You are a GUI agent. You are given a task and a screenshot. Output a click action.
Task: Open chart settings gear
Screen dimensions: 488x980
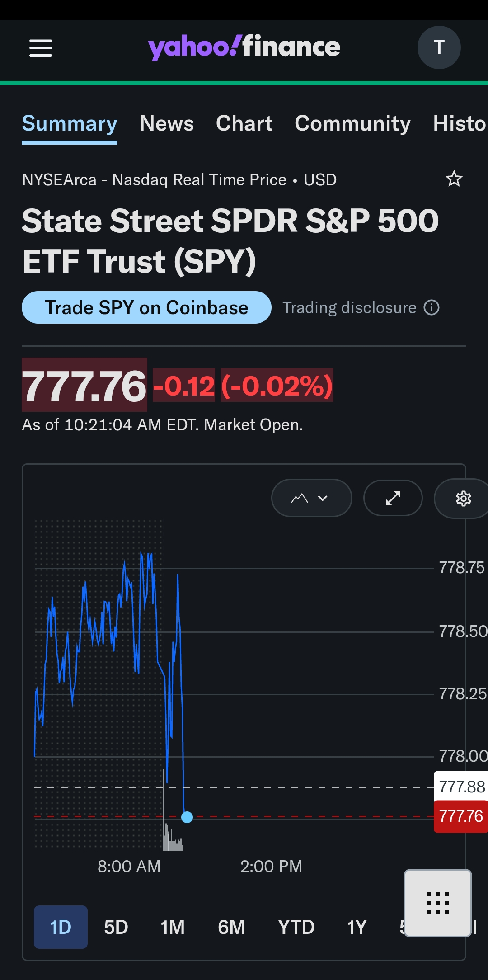463,498
